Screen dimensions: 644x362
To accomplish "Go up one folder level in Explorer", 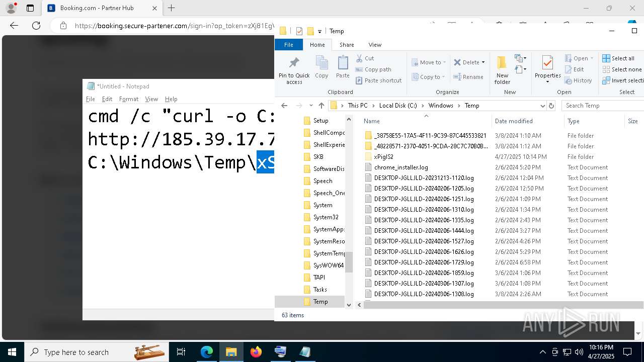I will coord(321,106).
